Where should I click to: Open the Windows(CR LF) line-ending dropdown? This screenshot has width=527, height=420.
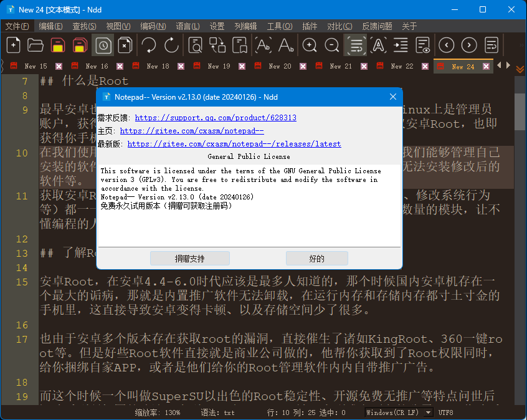[x=399, y=413]
